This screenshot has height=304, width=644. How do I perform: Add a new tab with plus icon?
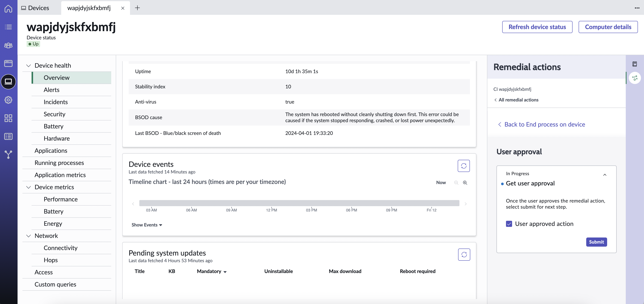pos(137,8)
